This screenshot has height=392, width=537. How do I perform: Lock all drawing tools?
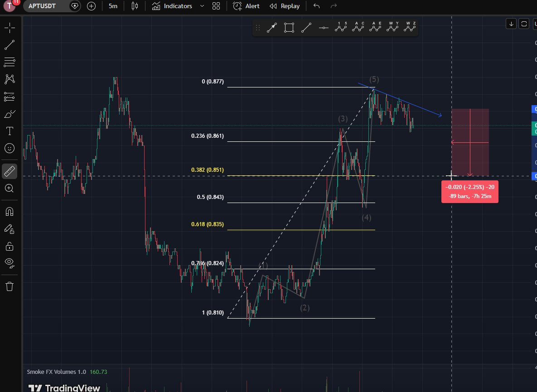(x=10, y=246)
